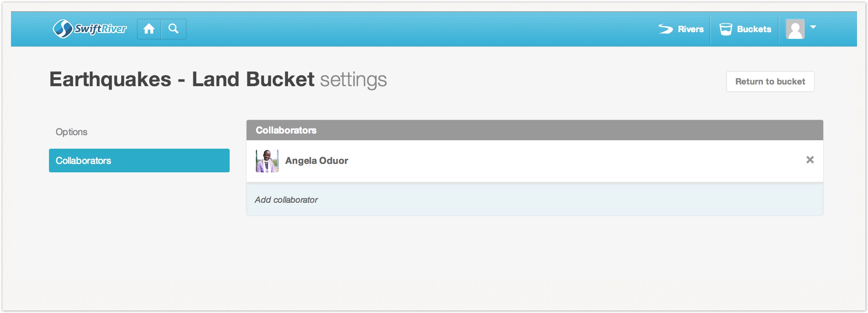Open the Options settings tab
Screen dimensions: 868x313
(x=71, y=132)
